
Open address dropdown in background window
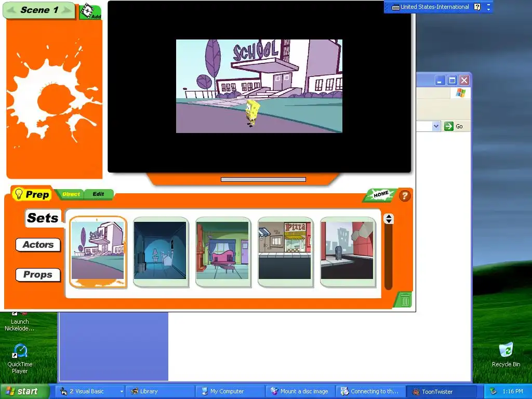click(x=436, y=126)
